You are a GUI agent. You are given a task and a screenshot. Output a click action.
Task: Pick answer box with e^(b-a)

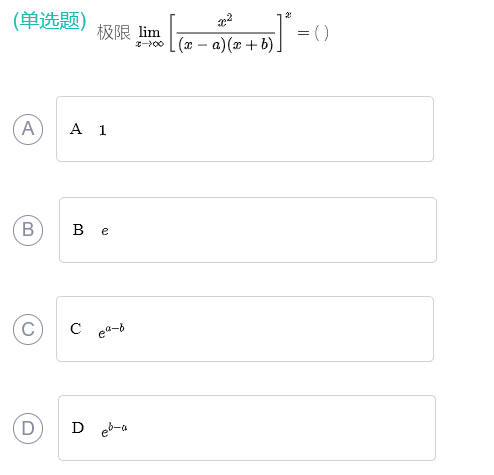click(x=247, y=428)
